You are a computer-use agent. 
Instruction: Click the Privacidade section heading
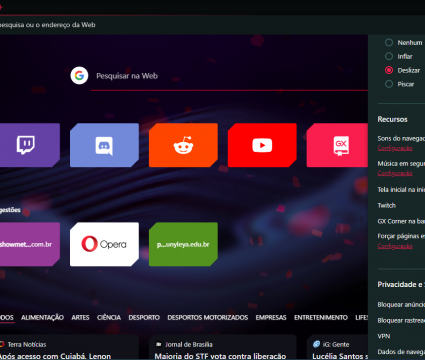(x=401, y=284)
